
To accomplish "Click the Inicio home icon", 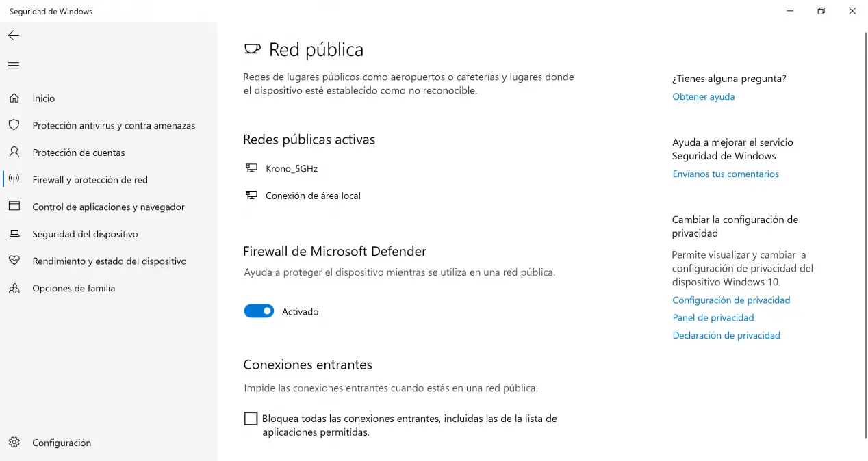I will 14,98.
